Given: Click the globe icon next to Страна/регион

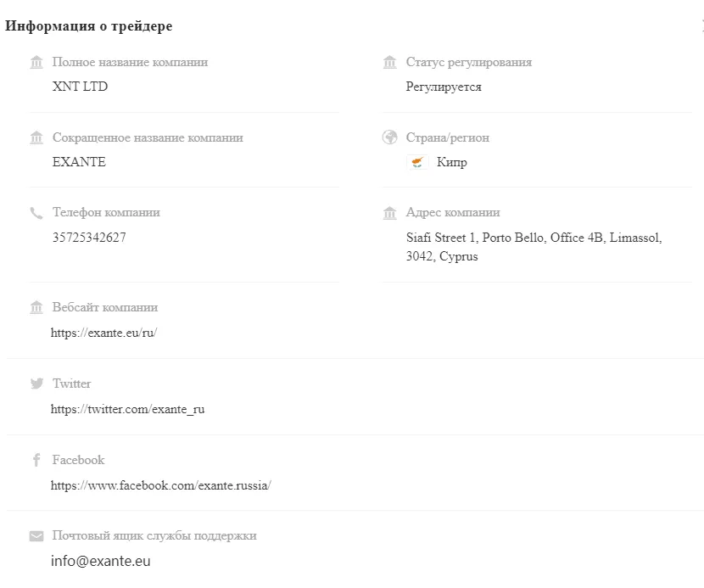Looking at the screenshot, I should (x=389, y=137).
